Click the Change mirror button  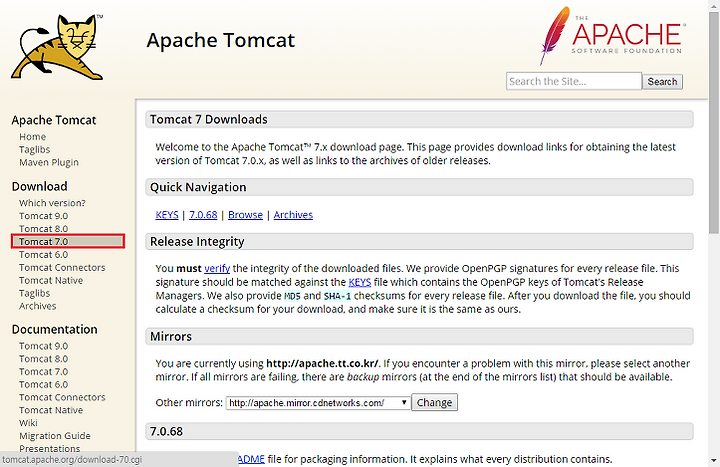pos(434,402)
